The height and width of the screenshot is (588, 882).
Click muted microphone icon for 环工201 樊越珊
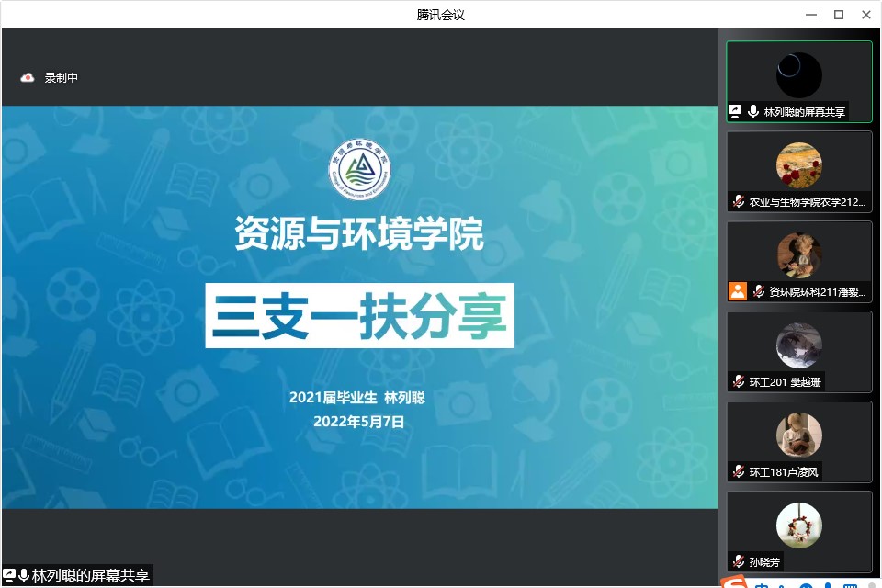coord(739,381)
